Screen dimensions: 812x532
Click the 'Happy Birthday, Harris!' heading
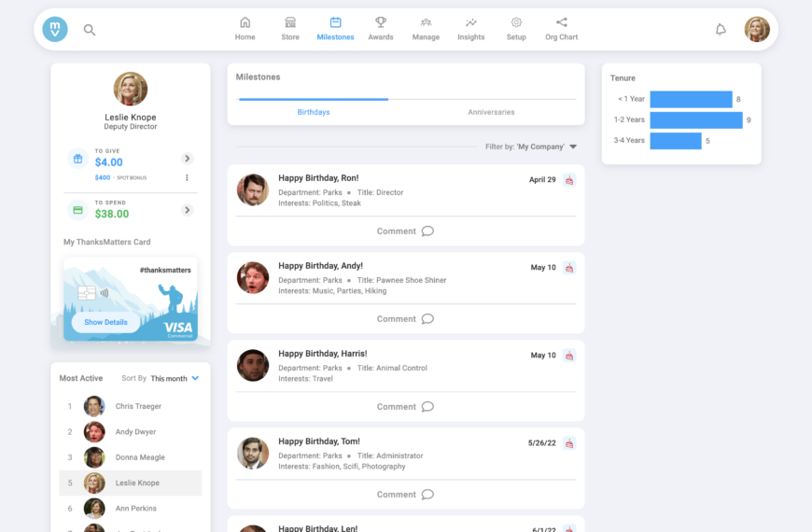point(323,354)
